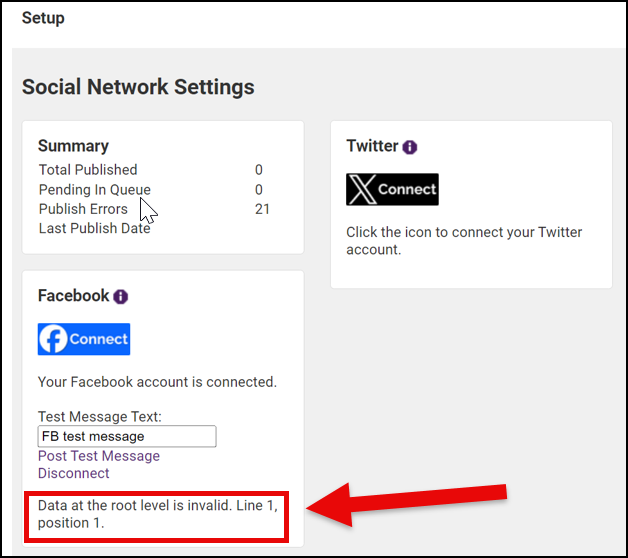Click the Facebook account connected status text
Image resolution: width=628 pixels, height=558 pixels.
(x=157, y=382)
